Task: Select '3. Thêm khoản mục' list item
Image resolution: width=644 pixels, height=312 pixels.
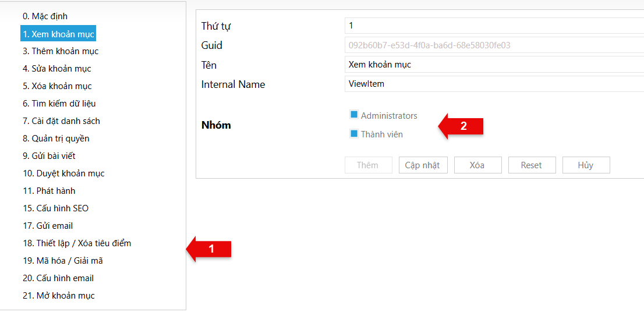Action: [61, 51]
